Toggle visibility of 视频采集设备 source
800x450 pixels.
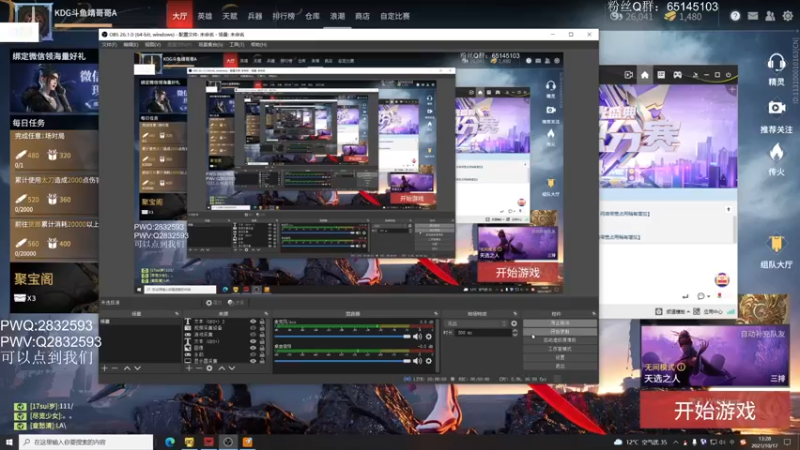[x=253, y=328]
